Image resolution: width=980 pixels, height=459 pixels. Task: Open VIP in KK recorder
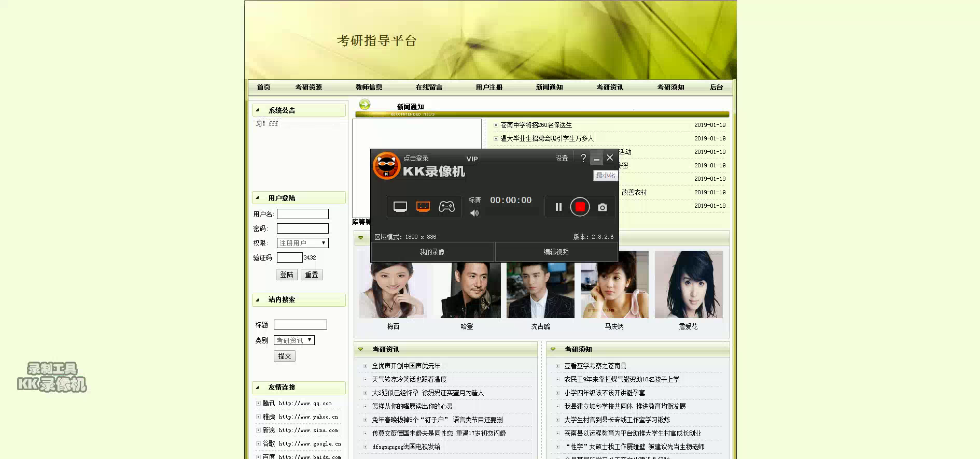[472, 159]
